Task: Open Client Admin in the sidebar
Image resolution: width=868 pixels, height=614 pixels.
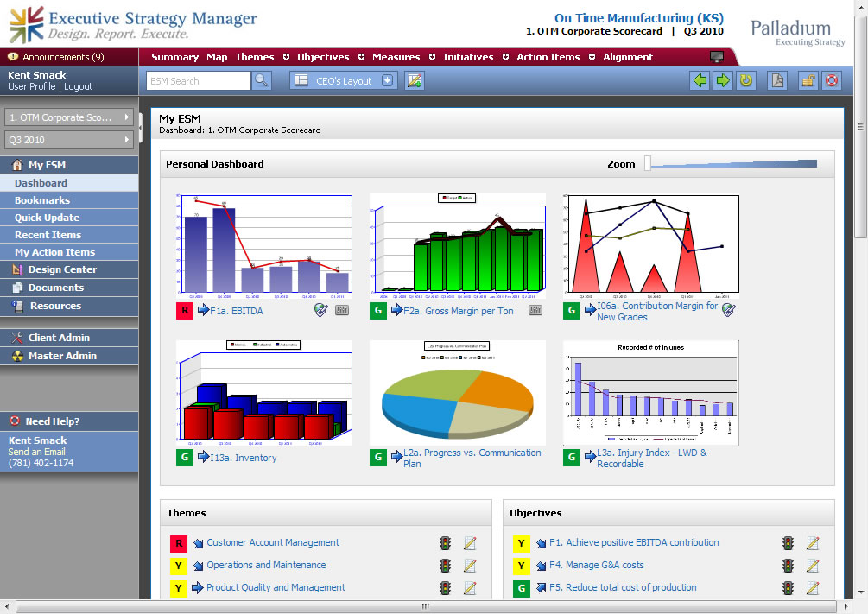Action: [69, 338]
